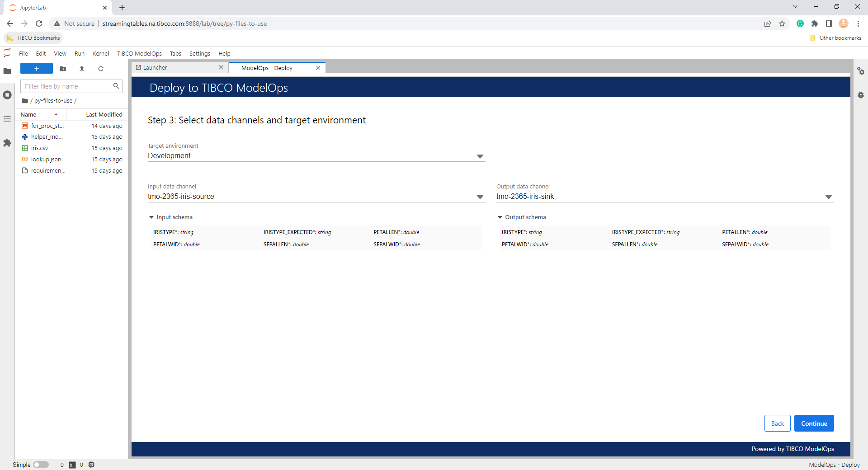Screen dimensions: 868x470
Task: Click the Filter files by name field
Action: point(71,86)
